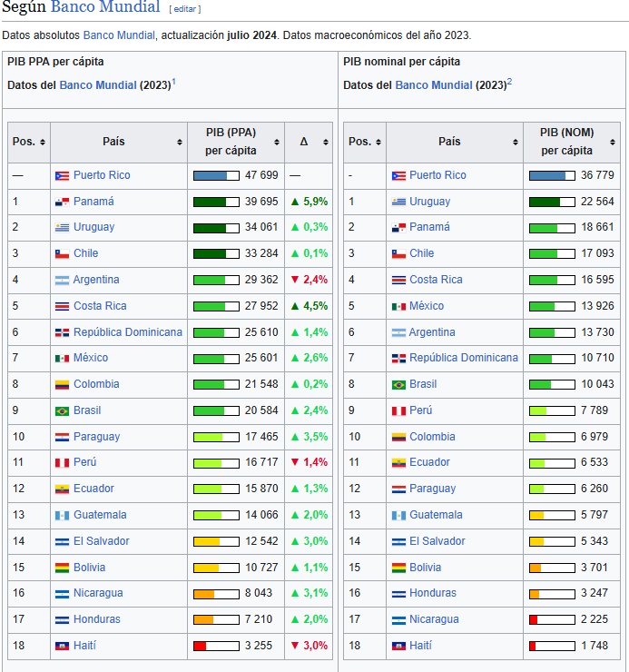The width and height of the screenshot is (629, 672).
Task: Click the Panamá flag in PPA table
Action: (62, 202)
